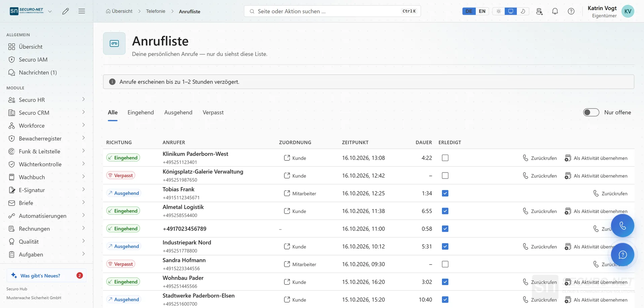Screen dimensions: 644x308
Task: Open the notifications bell
Action: [x=555, y=11]
